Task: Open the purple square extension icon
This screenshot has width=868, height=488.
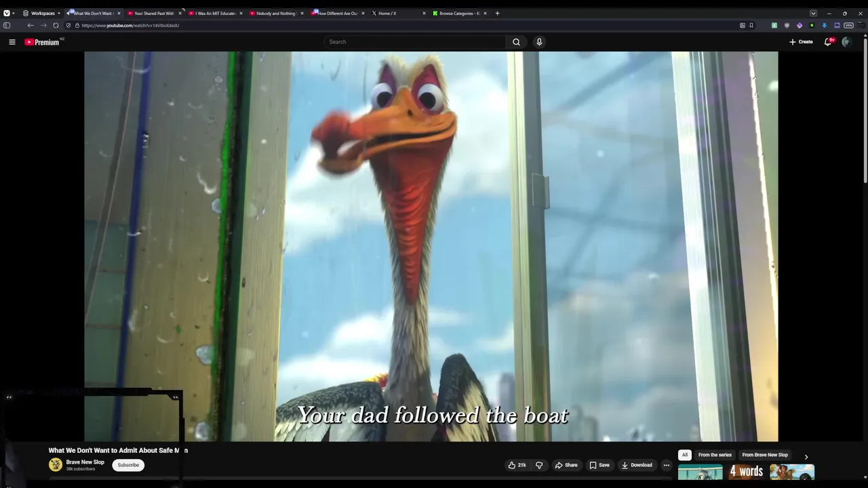Action: (x=837, y=25)
